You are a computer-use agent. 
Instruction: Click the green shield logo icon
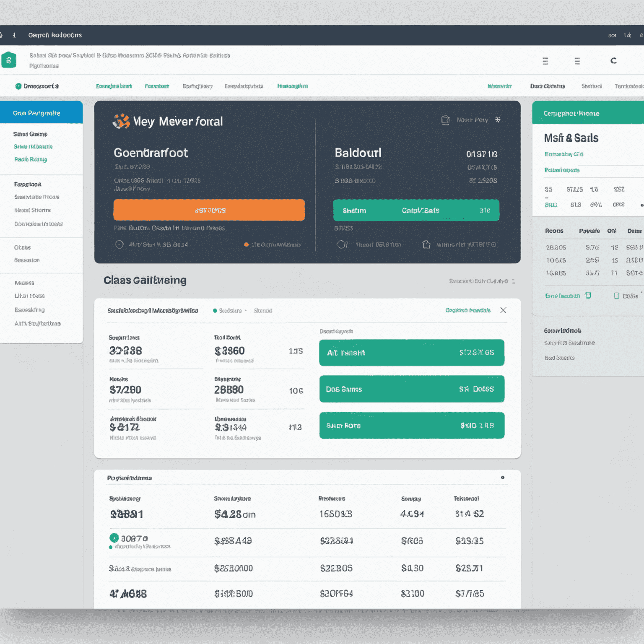(x=8, y=60)
